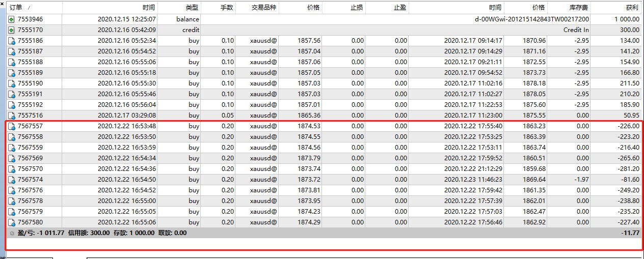Click close price 1862.92
This screenshot has width=644, height=259.
[534, 222]
